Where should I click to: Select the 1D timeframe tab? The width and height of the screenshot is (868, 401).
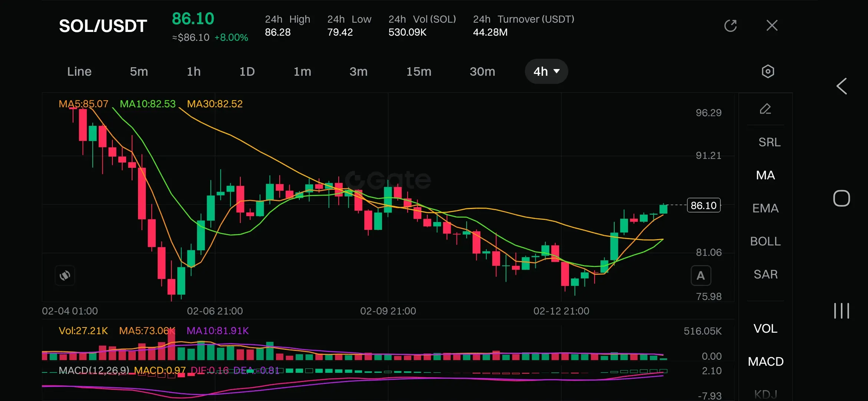(247, 71)
